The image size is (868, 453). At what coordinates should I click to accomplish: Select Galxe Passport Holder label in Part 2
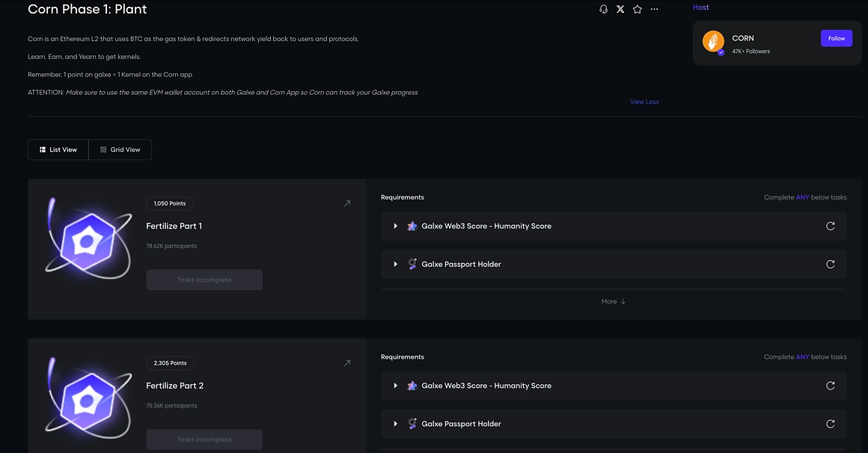coord(461,425)
